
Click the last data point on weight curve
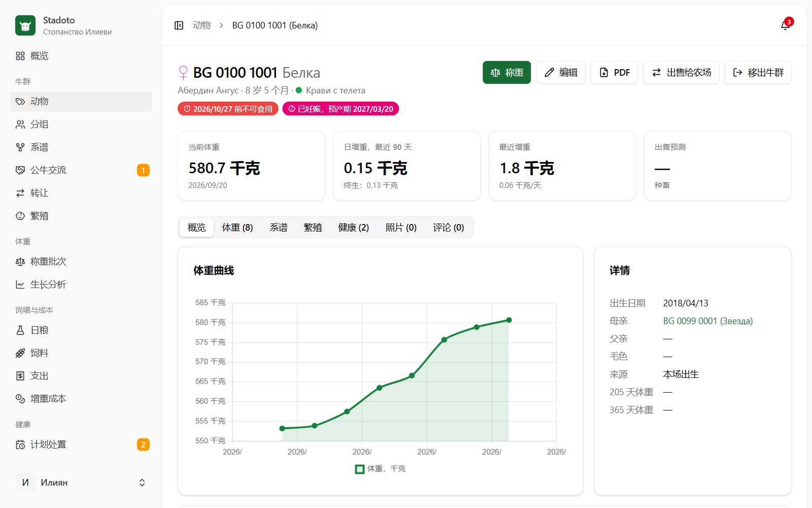pos(509,320)
